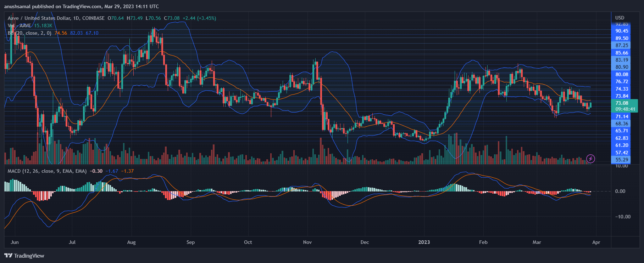Image resolution: width=644 pixels, height=263 pixels.
Task: Click the Aug marker on time axis
Action: point(131,242)
